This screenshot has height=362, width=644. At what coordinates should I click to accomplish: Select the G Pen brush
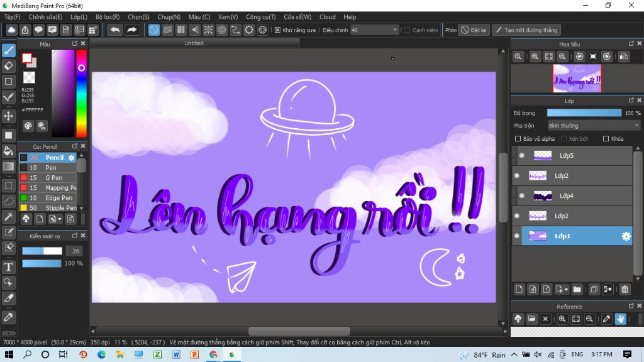pyautogui.click(x=48, y=178)
